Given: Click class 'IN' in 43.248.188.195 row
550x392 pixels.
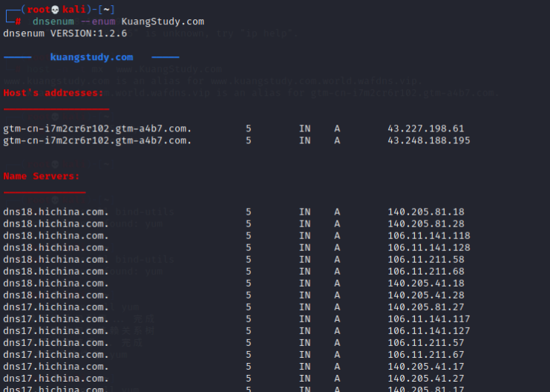Looking at the screenshot, I should [x=305, y=141].
